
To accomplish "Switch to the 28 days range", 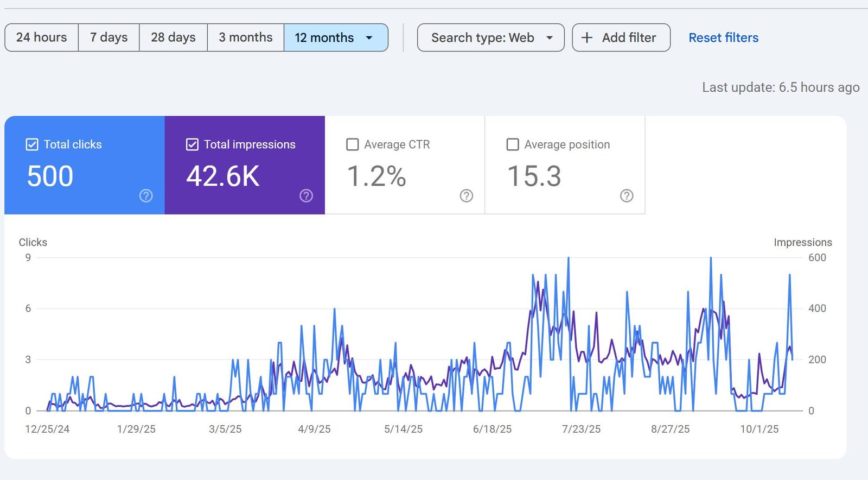I will [174, 37].
